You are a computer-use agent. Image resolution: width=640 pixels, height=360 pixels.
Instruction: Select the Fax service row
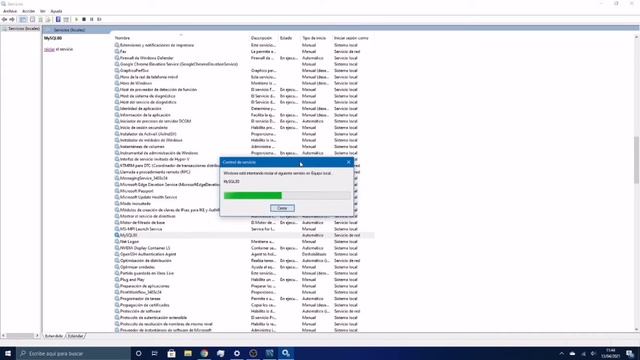click(244, 51)
